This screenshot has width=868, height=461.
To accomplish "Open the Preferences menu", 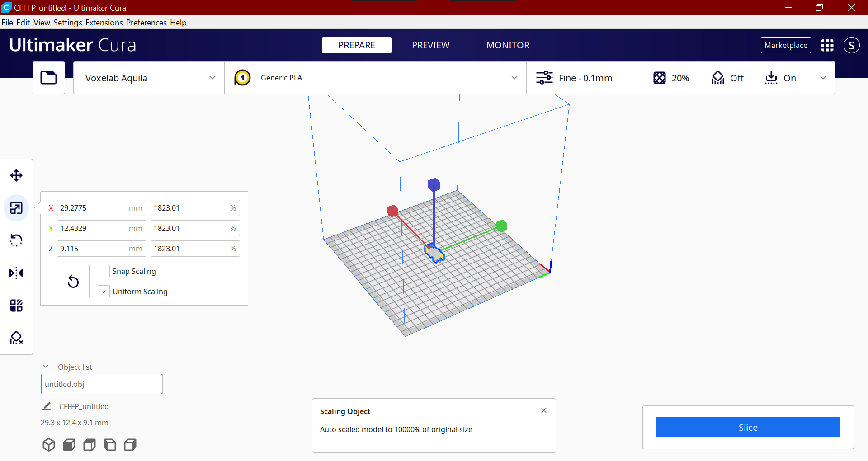I will 146,23.
